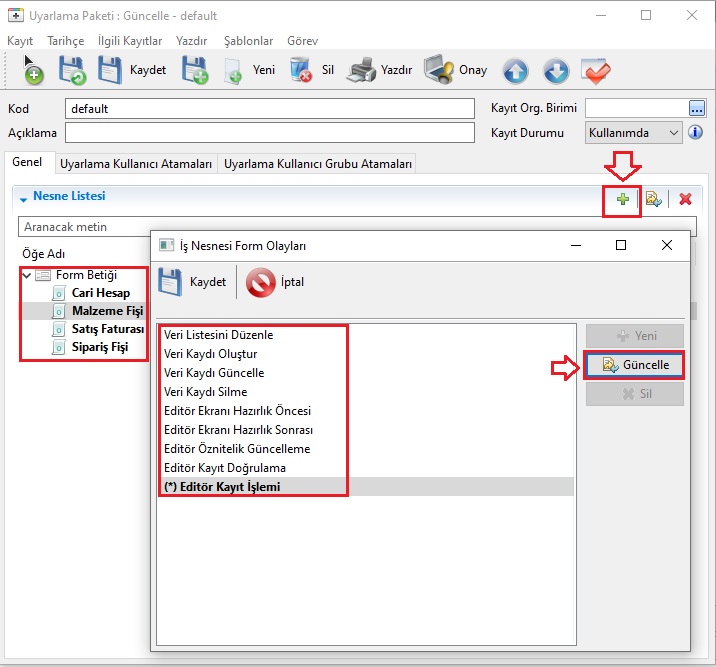Switch to Uyarlama Kullanıcı Atamaları tab

[136, 163]
